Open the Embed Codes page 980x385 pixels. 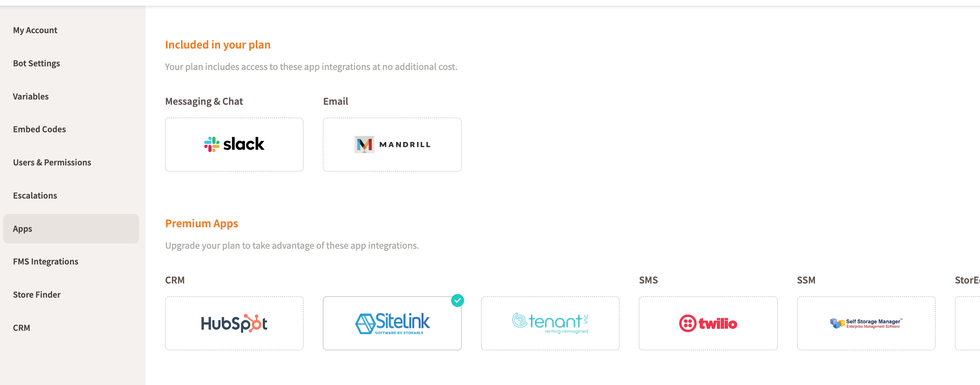click(39, 129)
